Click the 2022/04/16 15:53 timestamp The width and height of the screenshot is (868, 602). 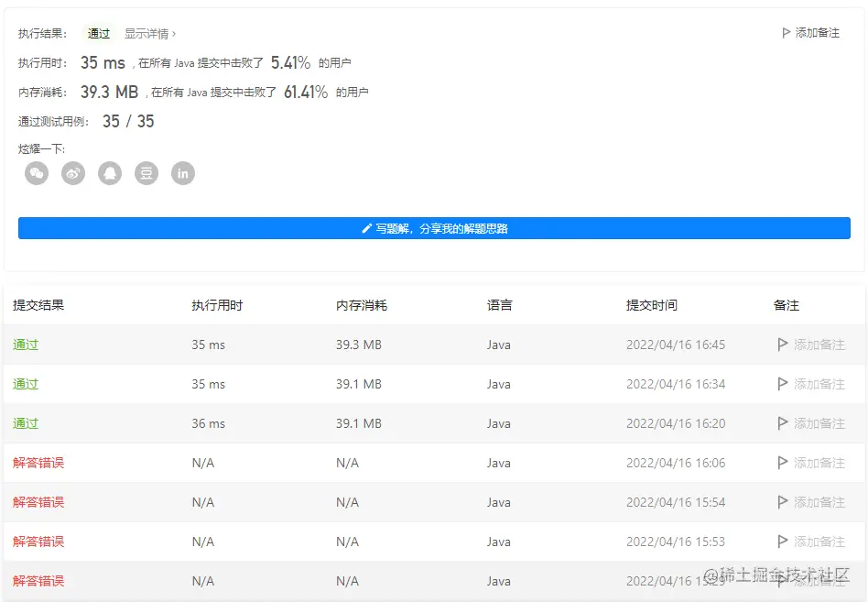[676, 542]
